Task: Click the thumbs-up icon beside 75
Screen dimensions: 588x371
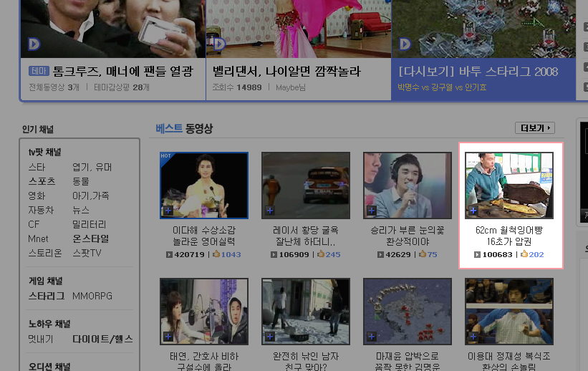Action: click(423, 254)
